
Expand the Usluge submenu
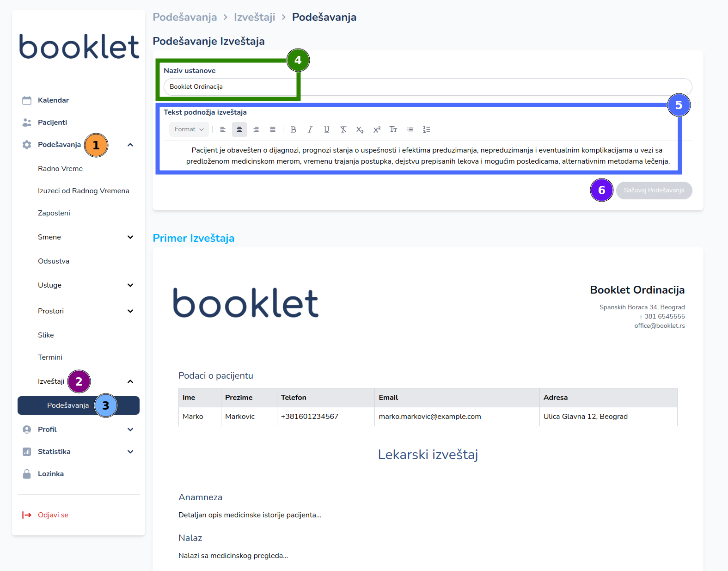(130, 285)
